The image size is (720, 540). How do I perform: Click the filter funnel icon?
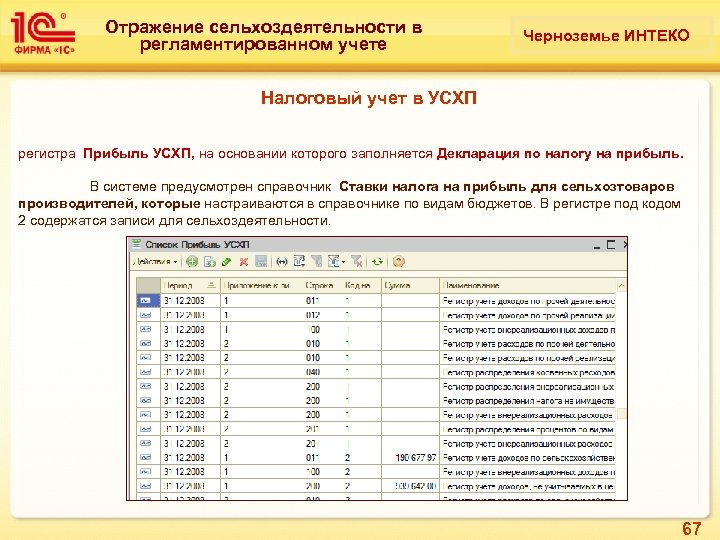point(316,261)
